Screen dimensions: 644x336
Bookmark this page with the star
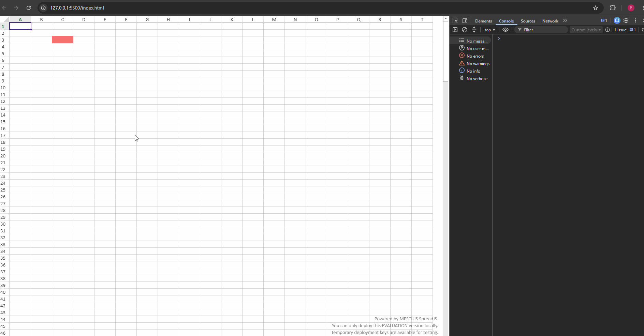point(596,8)
